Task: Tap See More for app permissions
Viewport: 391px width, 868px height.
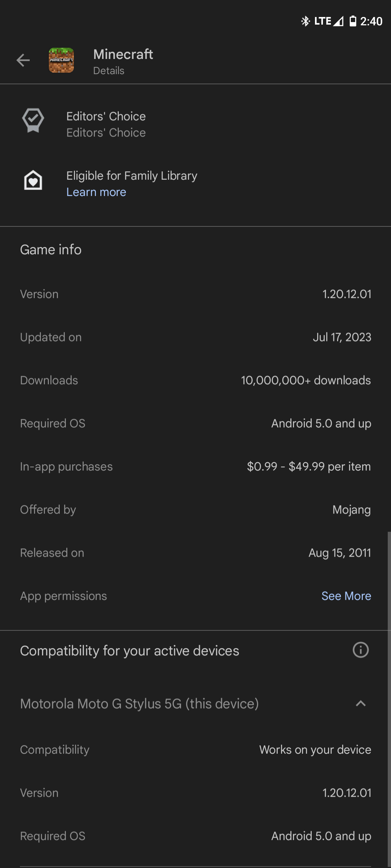Action: click(346, 596)
